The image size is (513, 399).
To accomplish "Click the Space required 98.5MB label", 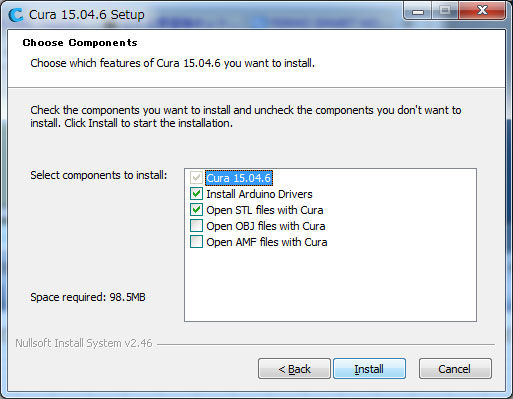I will point(88,297).
